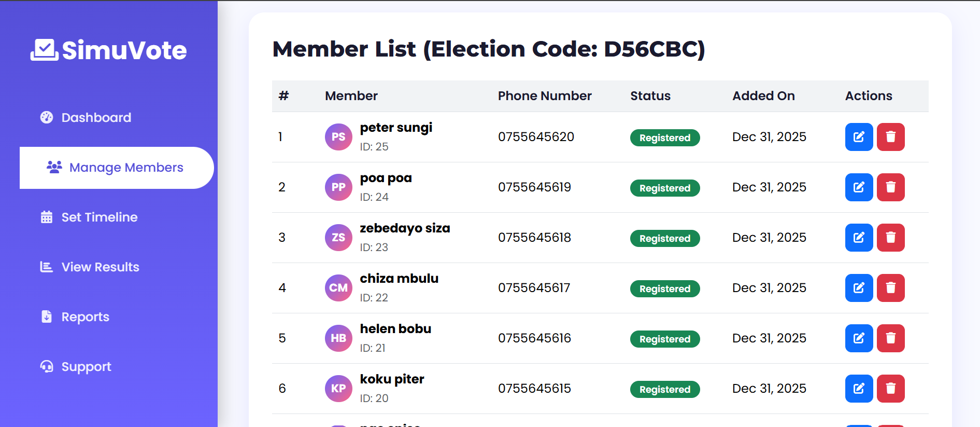This screenshot has height=427, width=980.
Task: Open the Set Timeline calendar icon
Action: (x=46, y=217)
